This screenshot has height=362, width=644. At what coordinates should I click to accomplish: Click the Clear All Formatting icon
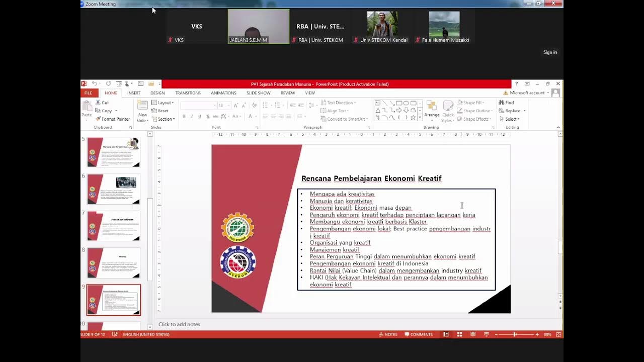click(x=254, y=106)
